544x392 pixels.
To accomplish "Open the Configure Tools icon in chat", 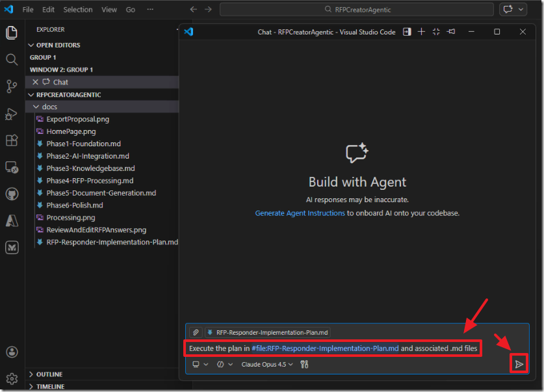I will click(304, 365).
